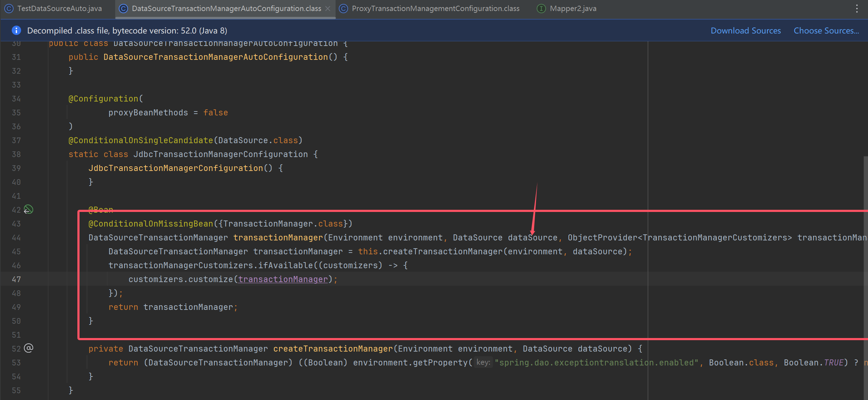The image size is (868, 400).
Task: Click the gutter bean icon at line 42
Action: tap(28, 209)
